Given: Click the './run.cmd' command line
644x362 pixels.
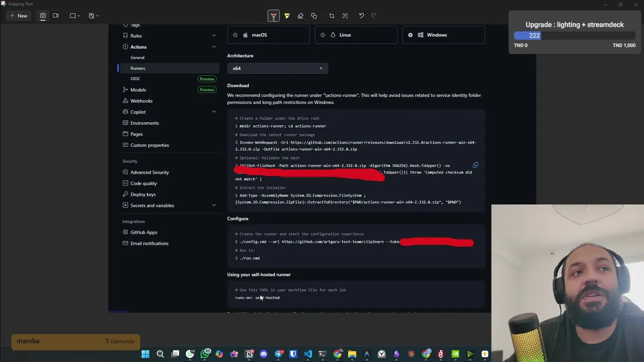Looking at the screenshot, I should coord(250,258).
